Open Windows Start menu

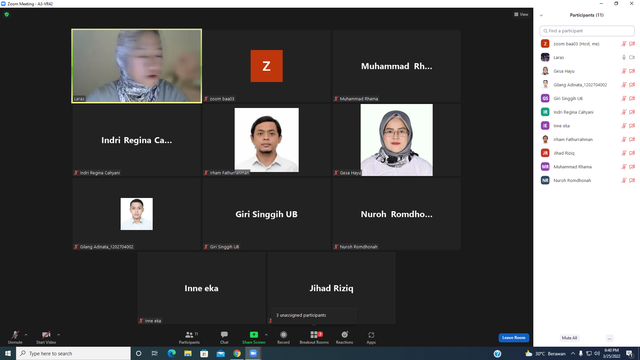8,353
